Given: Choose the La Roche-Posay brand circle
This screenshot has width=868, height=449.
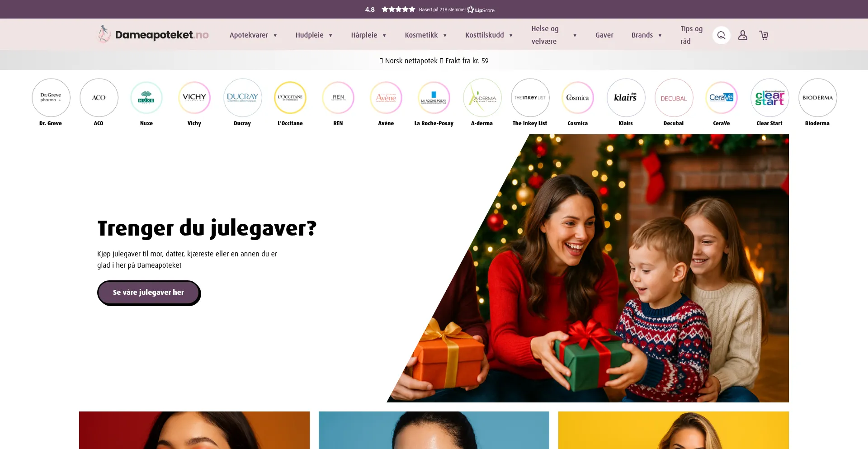Looking at the screenshot, I should (434, 98).
